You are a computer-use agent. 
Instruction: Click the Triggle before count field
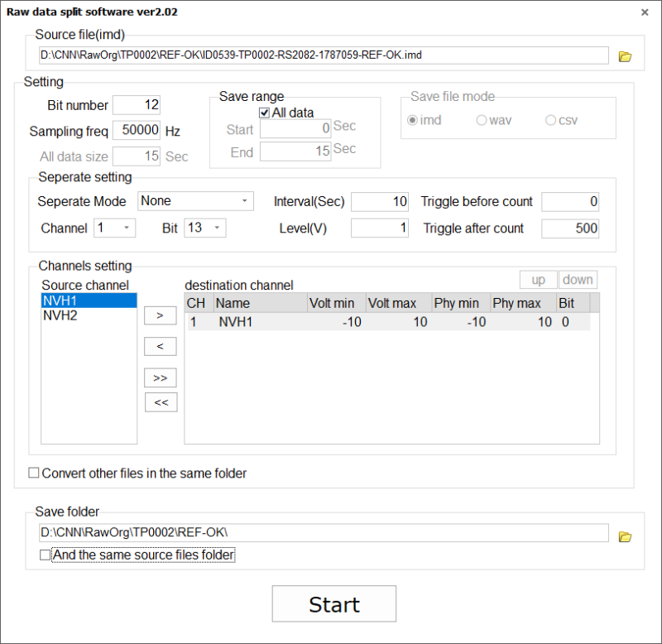pyautogui.click(x=570, y=201)
